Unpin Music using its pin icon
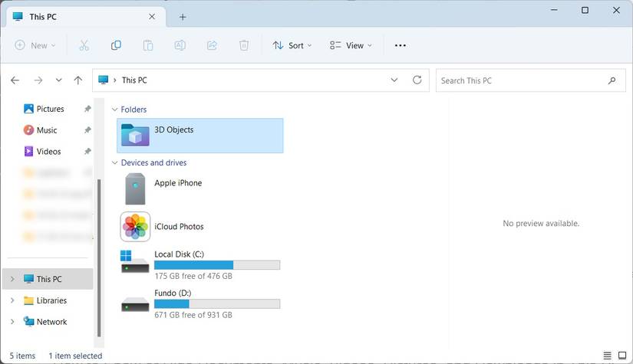Image resolution: width=633 pixels, height=364 pixels. (87, 130)
